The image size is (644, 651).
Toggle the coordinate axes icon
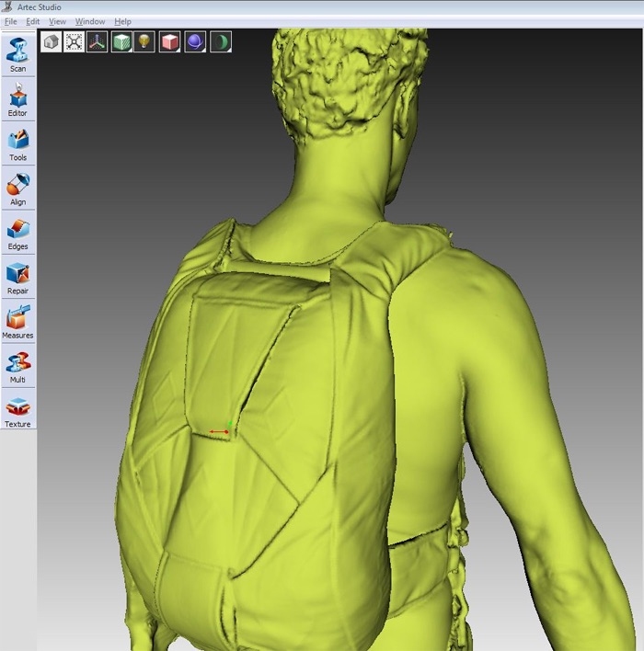pyautogui.click(x=98, y=42)
